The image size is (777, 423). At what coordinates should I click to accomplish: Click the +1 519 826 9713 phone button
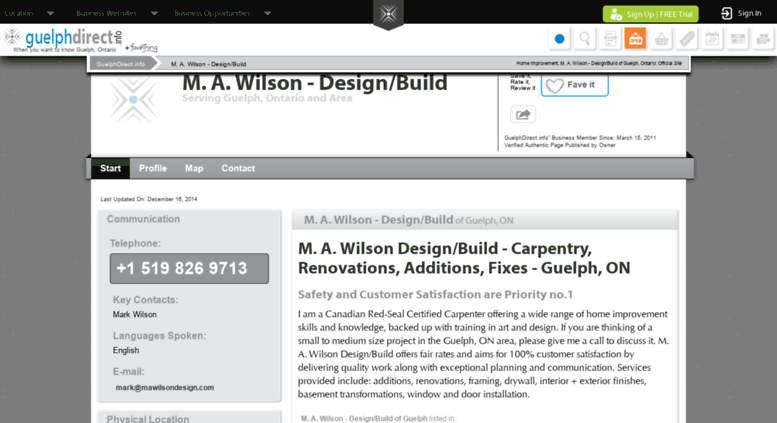click(189, 268)
